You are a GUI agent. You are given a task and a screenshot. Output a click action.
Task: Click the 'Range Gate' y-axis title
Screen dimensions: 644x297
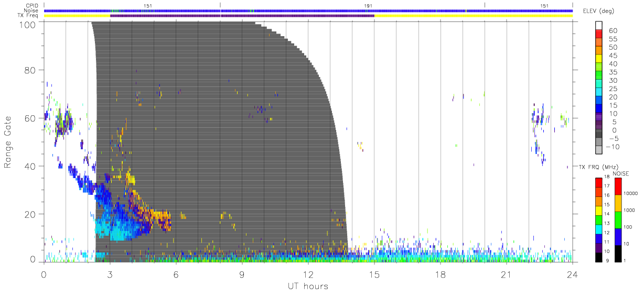click(9, 142)
